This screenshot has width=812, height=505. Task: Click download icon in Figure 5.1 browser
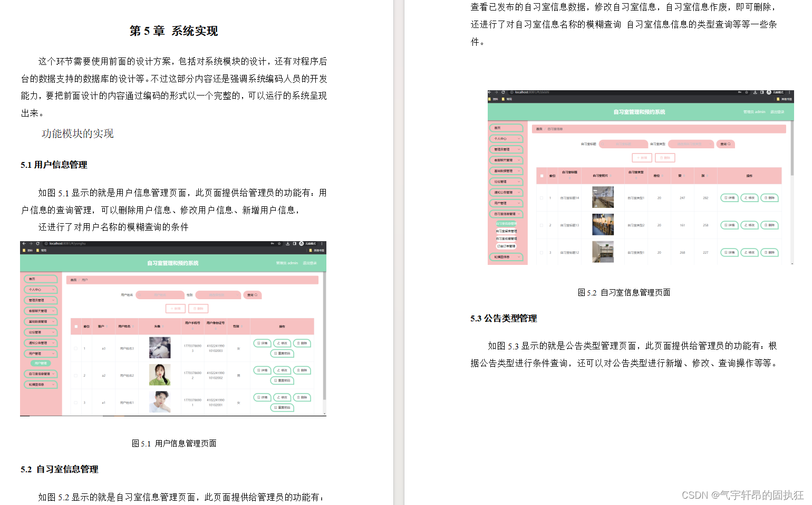click(288, 244)
